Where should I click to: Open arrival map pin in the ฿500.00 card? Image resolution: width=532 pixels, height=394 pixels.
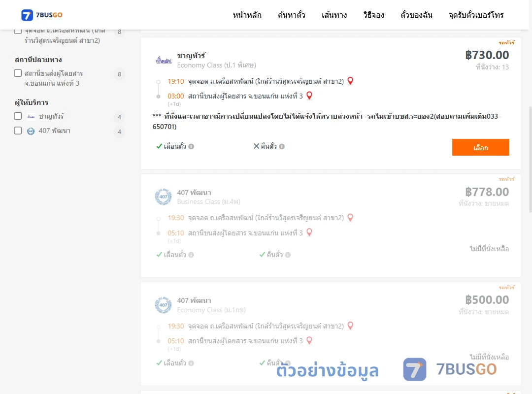[x=309, y=340]
